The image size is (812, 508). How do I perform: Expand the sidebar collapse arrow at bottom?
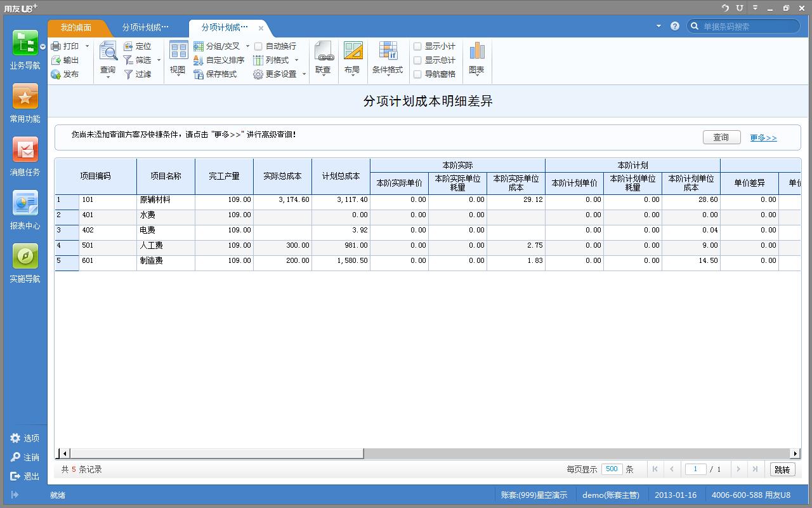click(15, 495)
